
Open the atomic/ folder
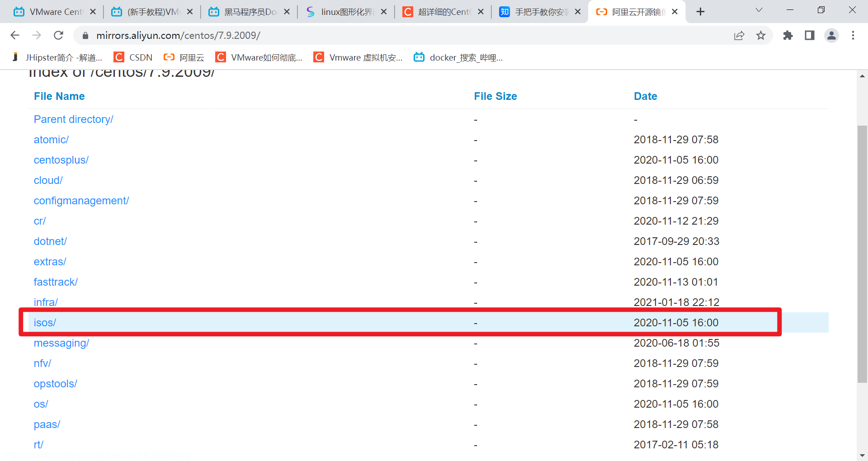tap(51, 140)
